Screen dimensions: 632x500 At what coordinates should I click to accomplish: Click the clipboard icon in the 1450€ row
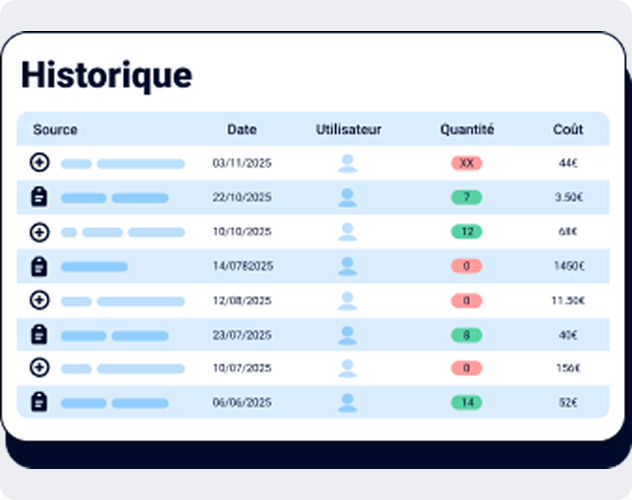tap(39, 266)
